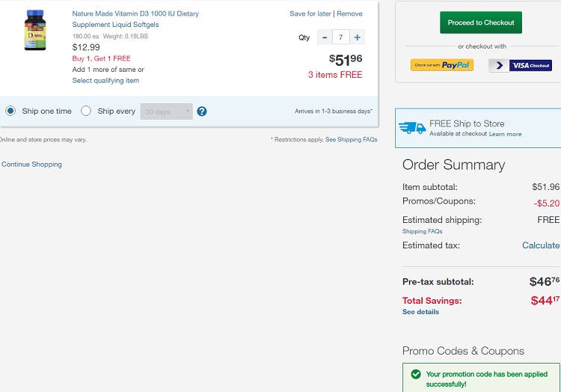
Task: Decrease quantity with the minus button
Action: pyautogui.click(x=325, y=37)
